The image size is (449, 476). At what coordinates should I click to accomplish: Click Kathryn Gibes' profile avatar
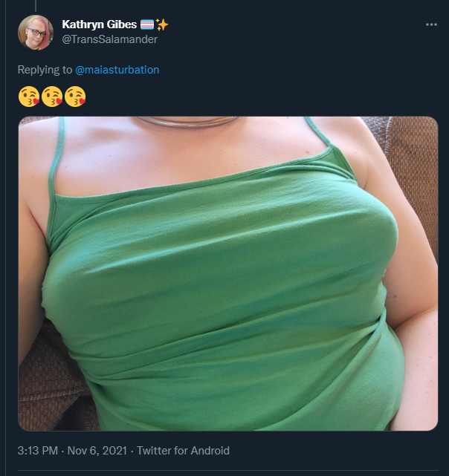pos(36,32)
